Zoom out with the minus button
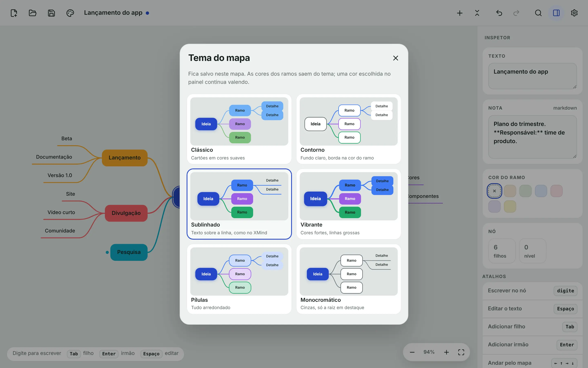588x368 pixels. (412, 352)
